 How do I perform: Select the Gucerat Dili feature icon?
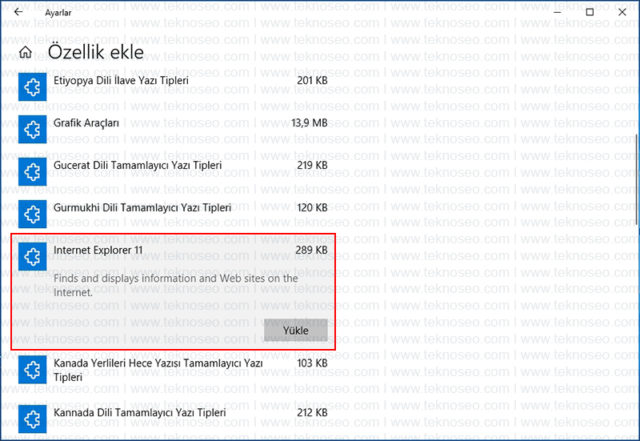point(32,172)
